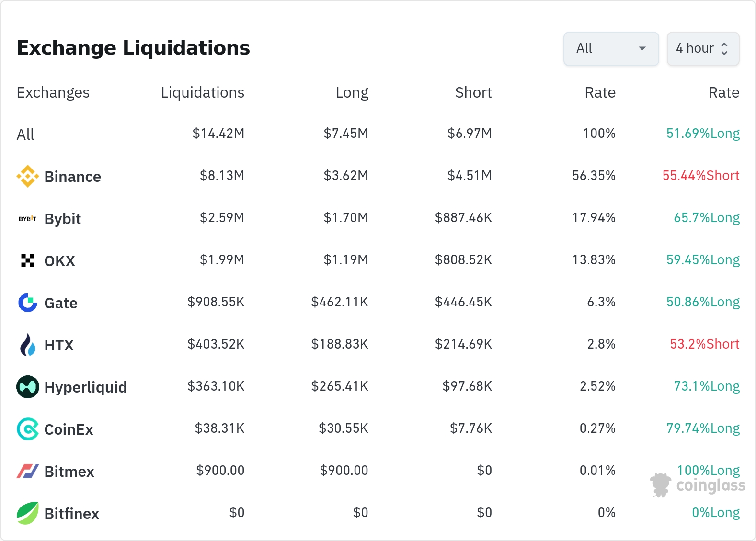Click the HTX flame logo icon

[28, 345]
